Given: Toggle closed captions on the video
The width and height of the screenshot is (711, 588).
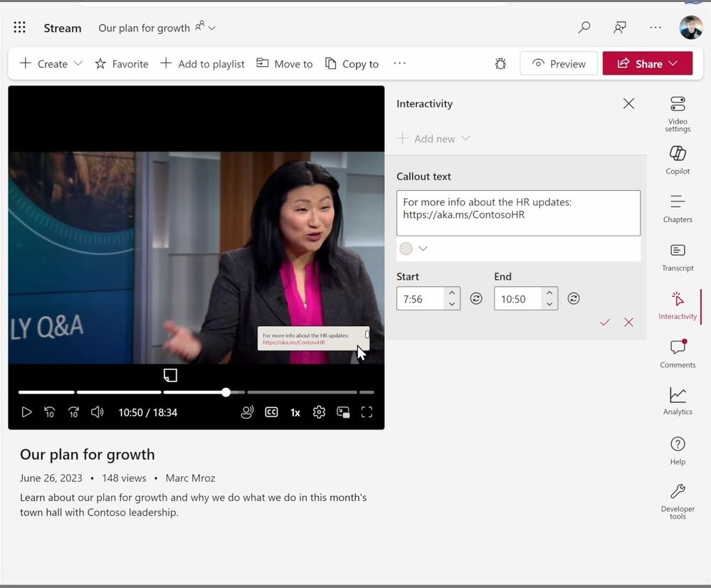Looking at the screenshot, I should pos(271,412).
